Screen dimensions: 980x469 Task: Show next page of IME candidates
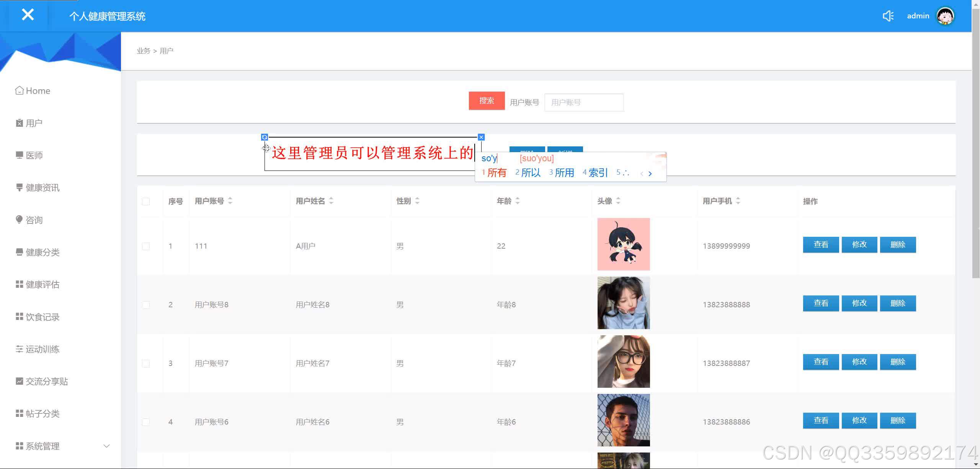pos(650,174)
